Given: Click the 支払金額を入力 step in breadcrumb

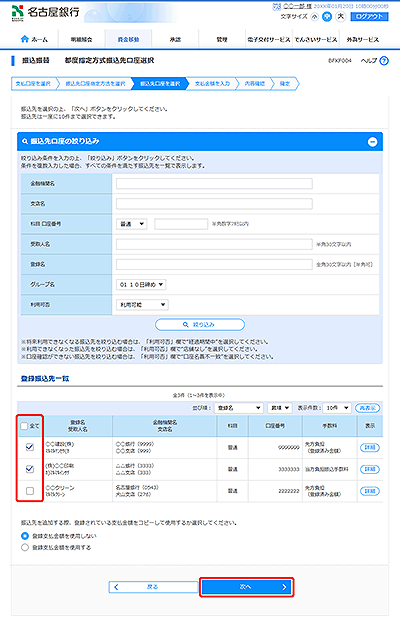Looking at the screenshot, I should click(x=212, y=84).
